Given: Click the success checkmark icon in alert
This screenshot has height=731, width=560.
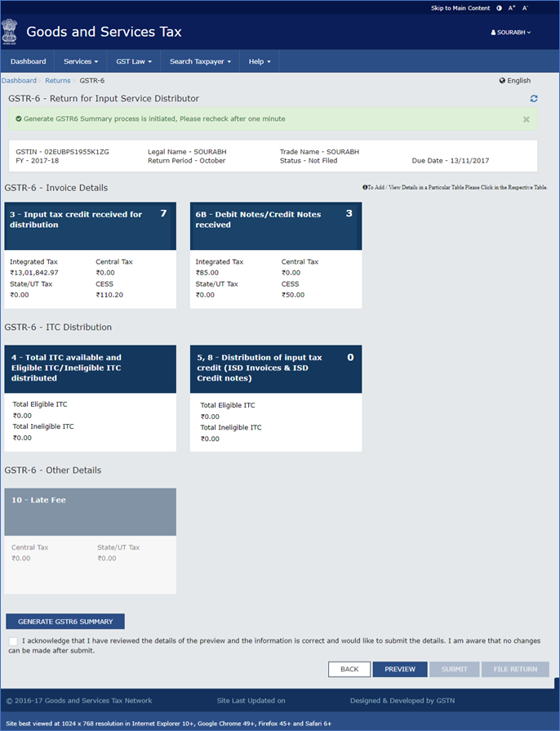Looking at the screenshot, I should [x=19, y=119].
